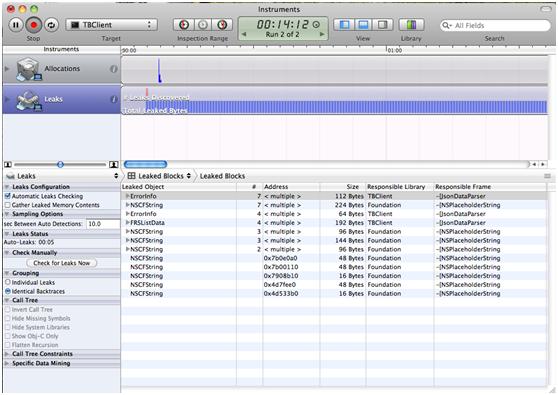The width and height of the screenshot is (558, 395).
Task: Select Individual Leaks grouping
Action: (7, 282)
